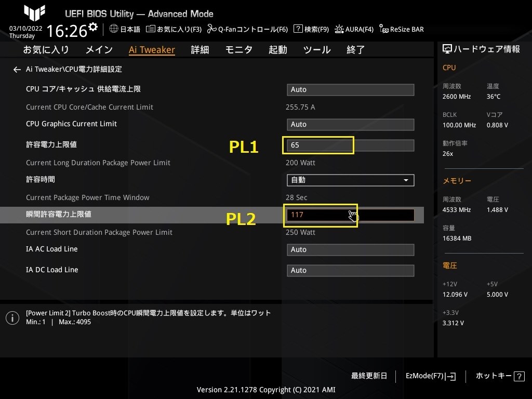Click the back arrow beside Ai Tweaker path
Viewport: 532px width, 399px height.
click(x=17, y=70)
